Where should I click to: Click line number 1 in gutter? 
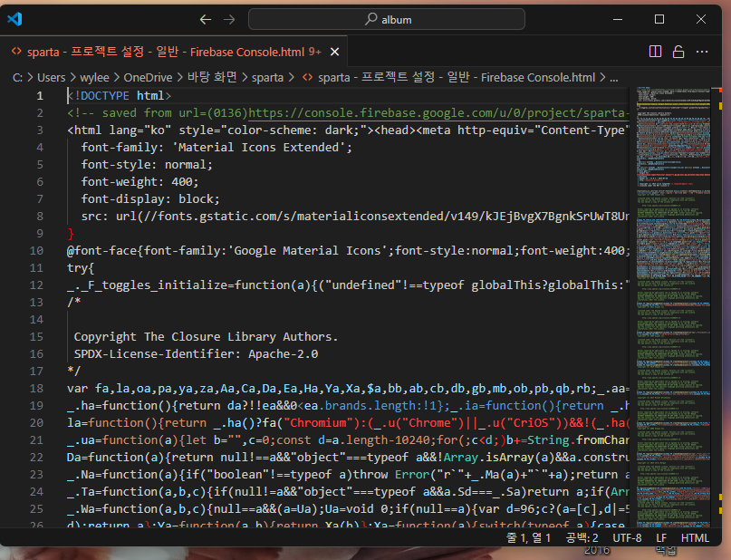pos(40,95)
